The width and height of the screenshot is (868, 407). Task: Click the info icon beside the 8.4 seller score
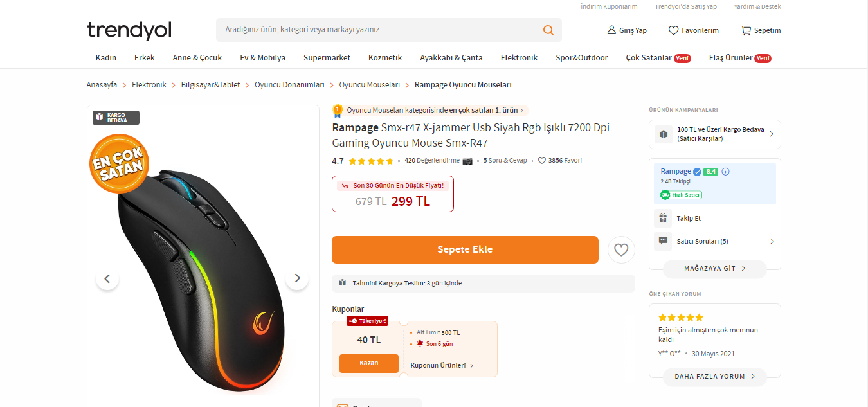727,171
